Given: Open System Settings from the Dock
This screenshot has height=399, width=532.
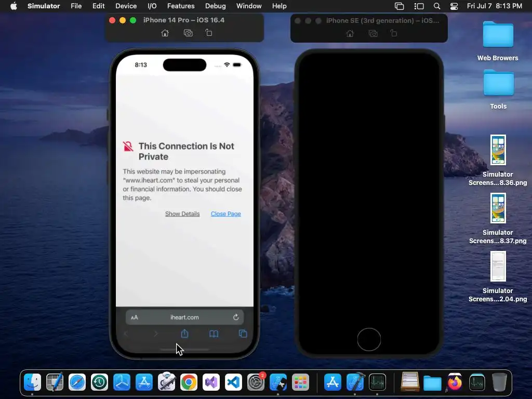Looking at the screenshot, I should coord(256,382).
